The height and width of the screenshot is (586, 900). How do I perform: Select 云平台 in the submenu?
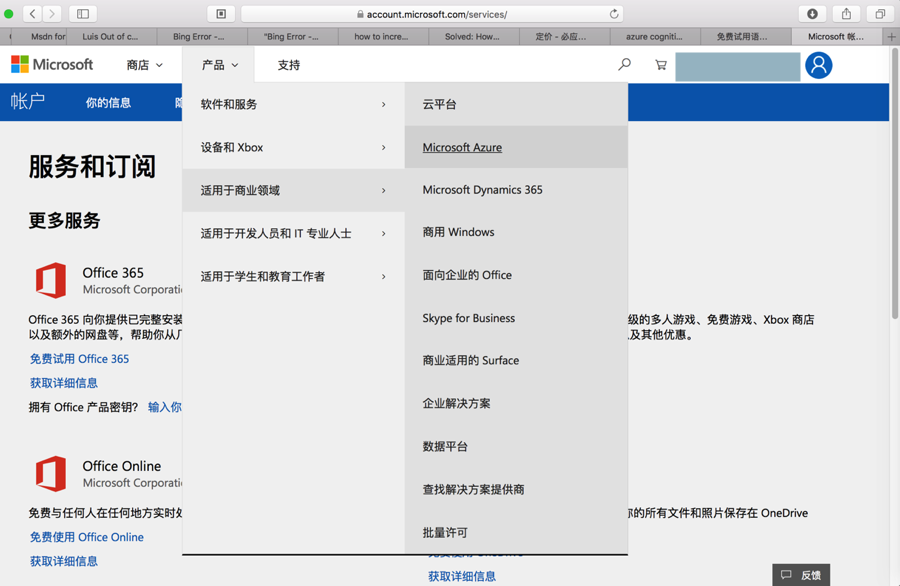pos(516,104)
